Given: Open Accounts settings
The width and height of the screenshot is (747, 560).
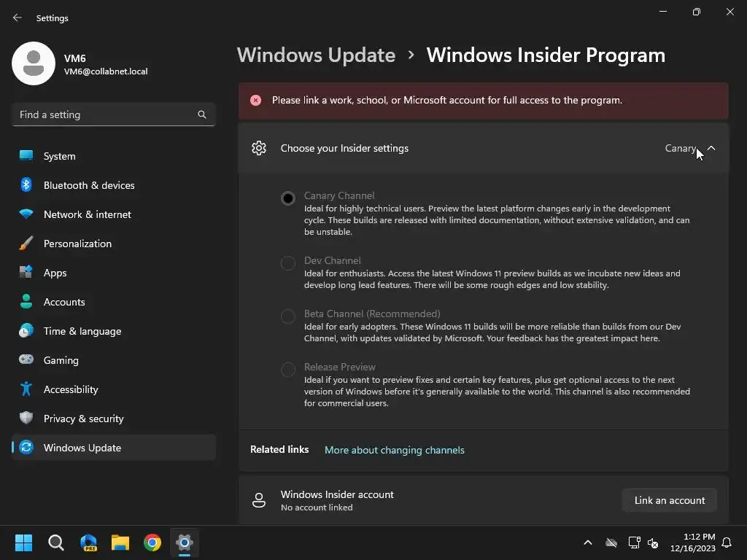Looking at the screenshot, I should [113, 302].
